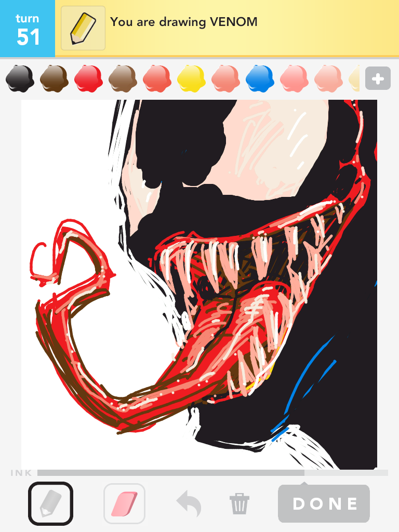399x532 pixels.
Task: Pick the black paint color
Action: (x=20, y=78)
